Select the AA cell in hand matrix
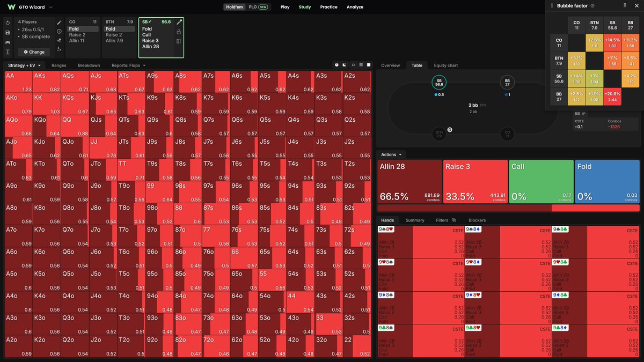The image size is (644, 362). click(19, 82)
